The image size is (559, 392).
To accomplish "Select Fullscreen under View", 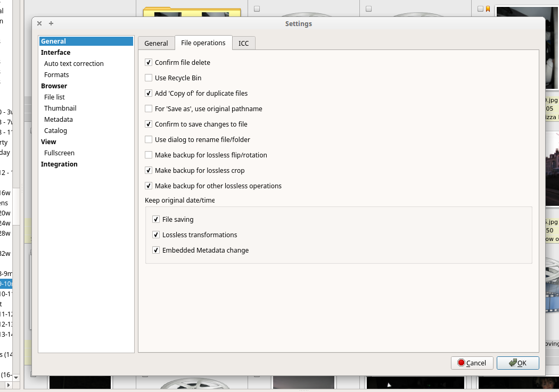I will pyautogui.click(x=59, y=153).
